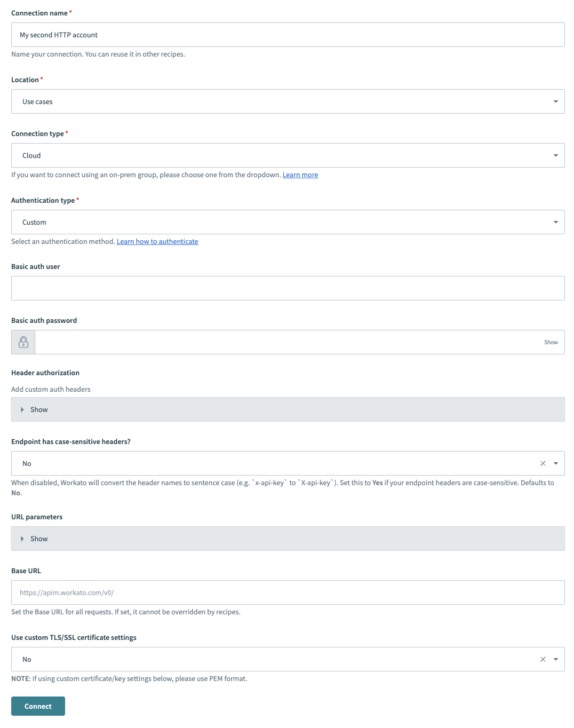Image resolution: width=574 pixels, height=728 pixels.
Task: Open the Use cases Location dropdown
Action: click(x=288, y=101)
